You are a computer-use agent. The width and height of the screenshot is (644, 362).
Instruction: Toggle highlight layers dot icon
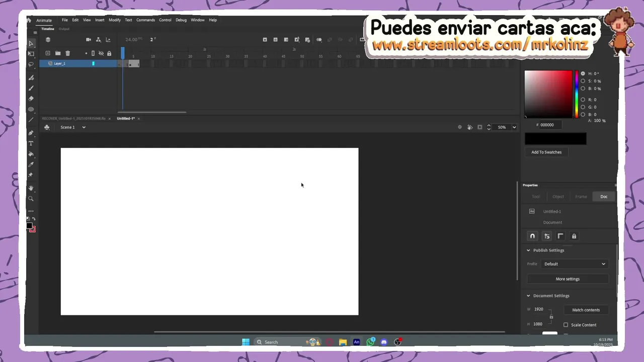point(86,53)
